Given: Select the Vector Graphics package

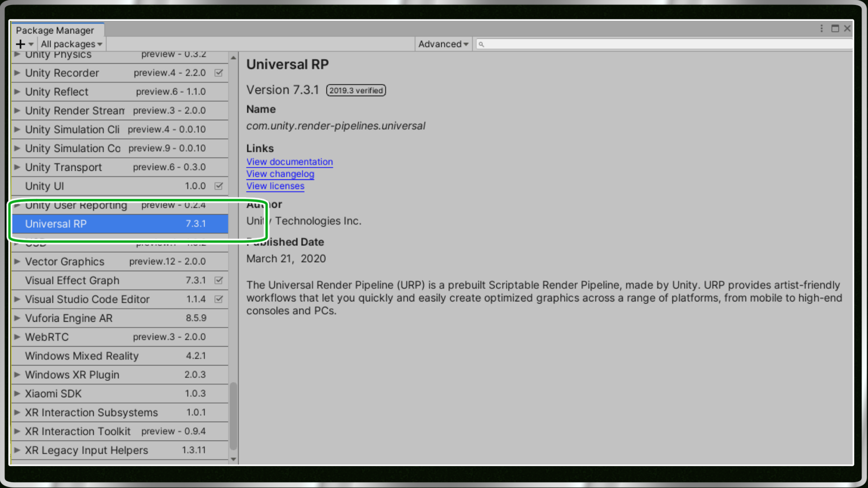Looking at the screenshot, I should tap(120, 262).
